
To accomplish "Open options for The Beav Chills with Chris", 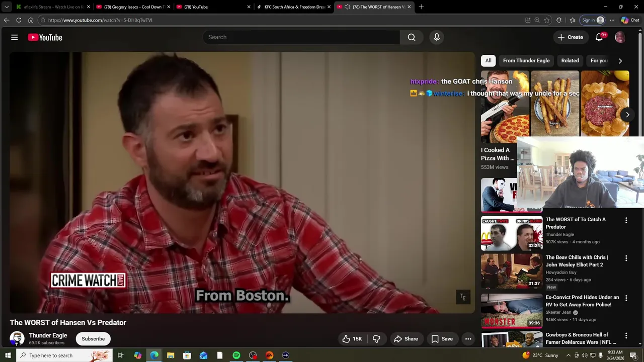I will click(626, 258).
